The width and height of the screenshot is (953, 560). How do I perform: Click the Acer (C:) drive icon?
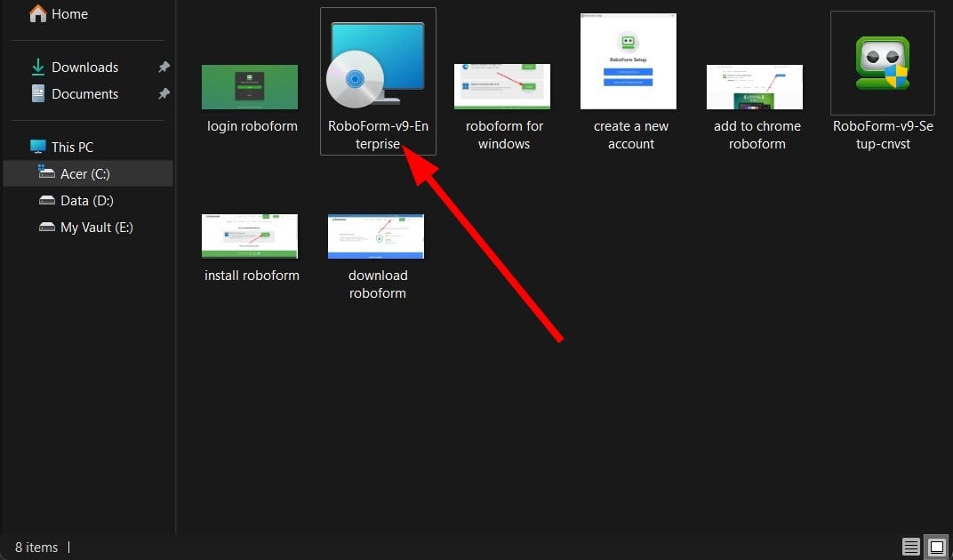(47, 172)
